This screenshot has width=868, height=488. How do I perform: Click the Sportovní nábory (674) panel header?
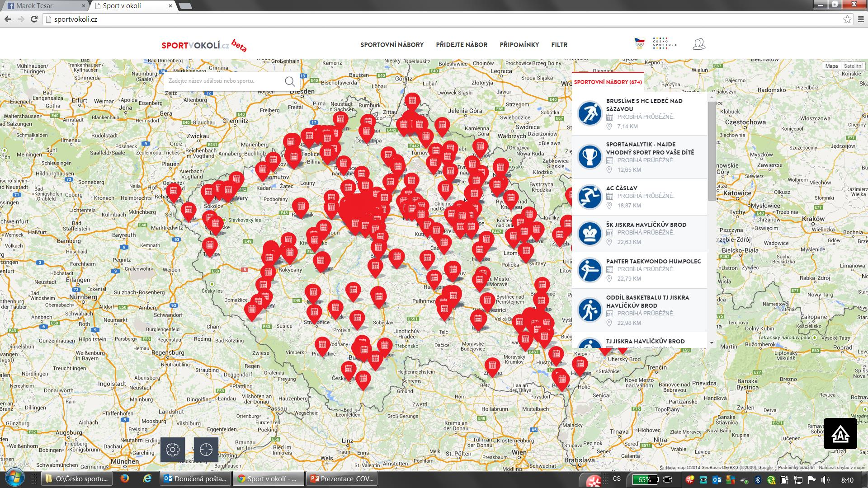(x=608, y=82)
